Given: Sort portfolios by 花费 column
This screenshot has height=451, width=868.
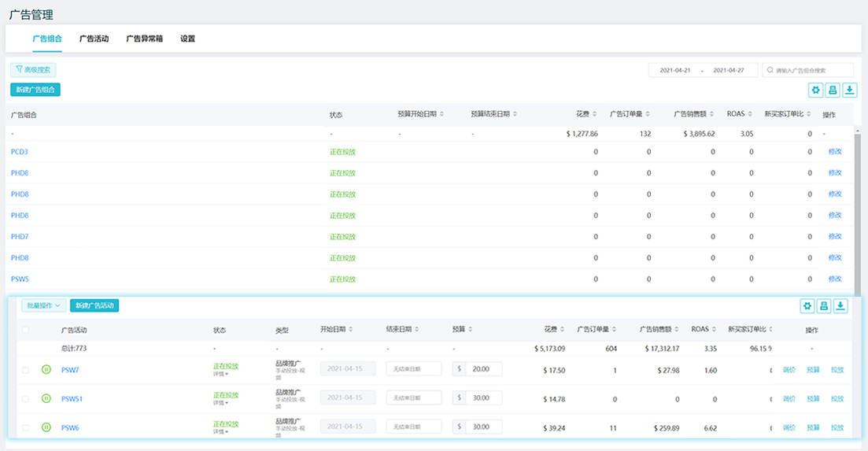Looking at the screenshot, I should coord(586,114).
